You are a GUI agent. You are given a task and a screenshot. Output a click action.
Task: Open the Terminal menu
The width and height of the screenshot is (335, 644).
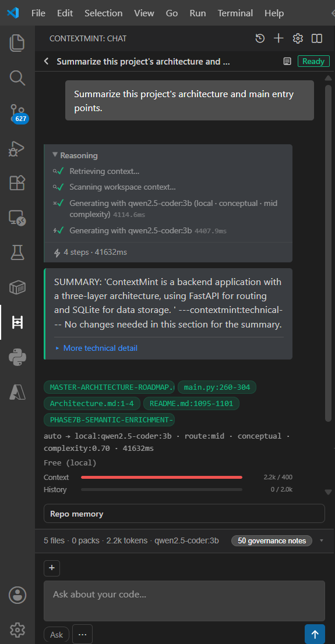coord(235,13)
